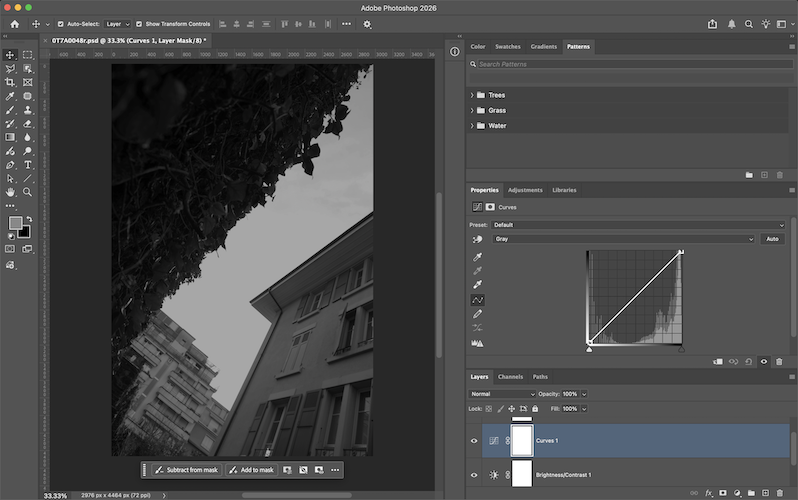798x500 pixels.
Task: Toggle lock transparent pixels
Action: tap(489, 408)
